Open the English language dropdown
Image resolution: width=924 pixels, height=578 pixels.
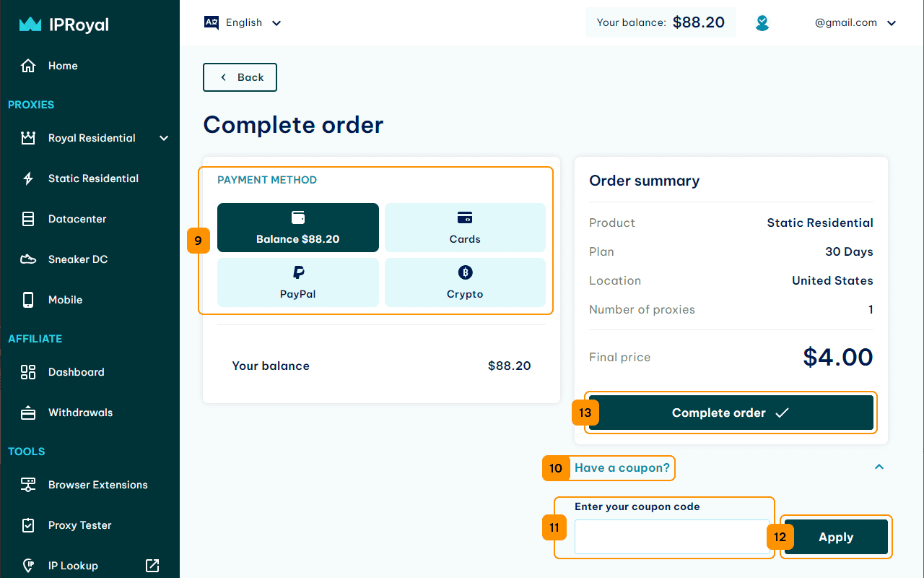pyautogui.click(x=243, y=22)
